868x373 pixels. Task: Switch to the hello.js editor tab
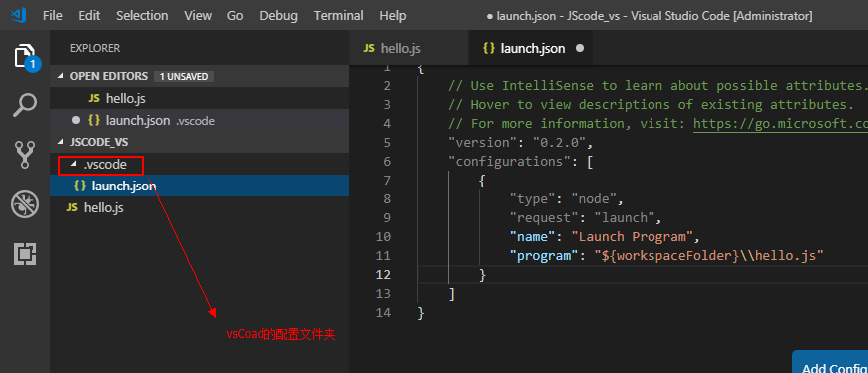pos(408,48)
